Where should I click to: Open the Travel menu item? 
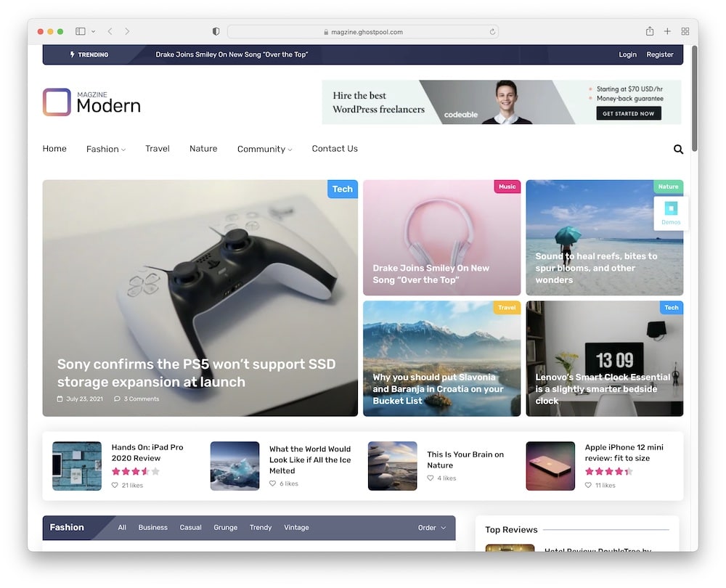click(158, 149)
